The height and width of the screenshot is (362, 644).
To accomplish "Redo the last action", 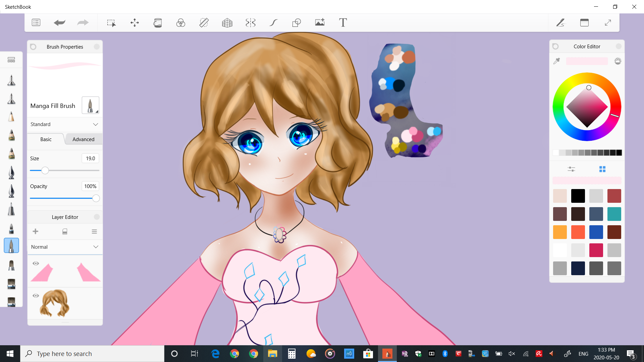I will pos(83,22).
